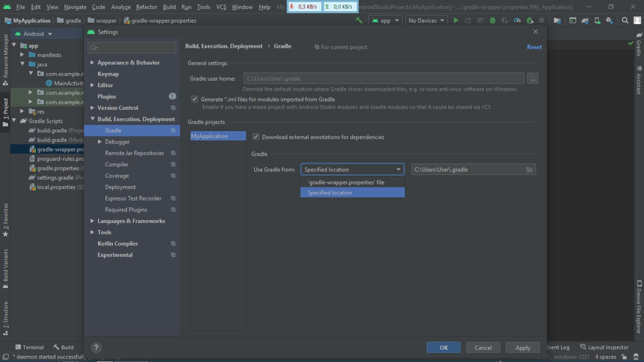This screenshot has height=362, width=644.
Task: Open AVD Manager icon
Action: click(597, 21)
